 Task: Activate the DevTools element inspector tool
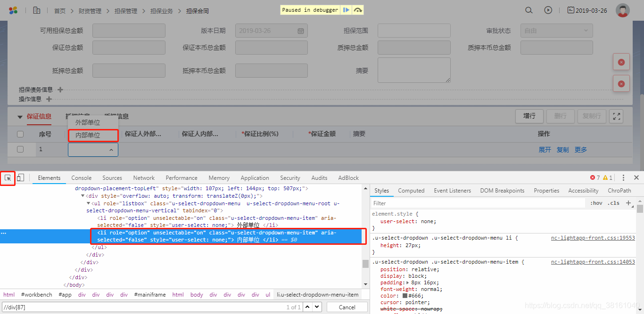tap(8, 177)
